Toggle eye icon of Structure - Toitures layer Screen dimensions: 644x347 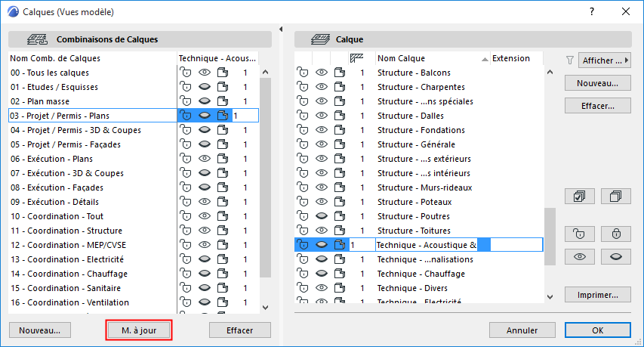(x=322, y=231)
